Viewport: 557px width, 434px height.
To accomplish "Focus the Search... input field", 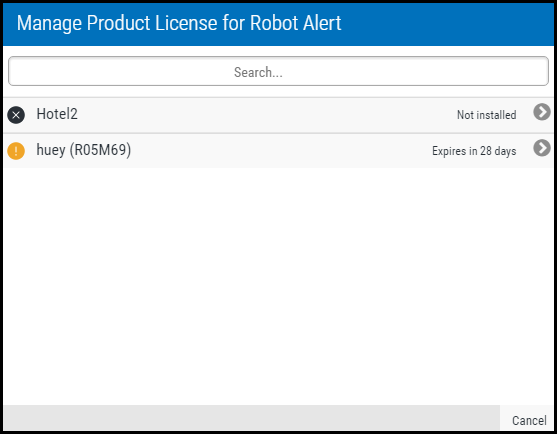I will 278,71.
